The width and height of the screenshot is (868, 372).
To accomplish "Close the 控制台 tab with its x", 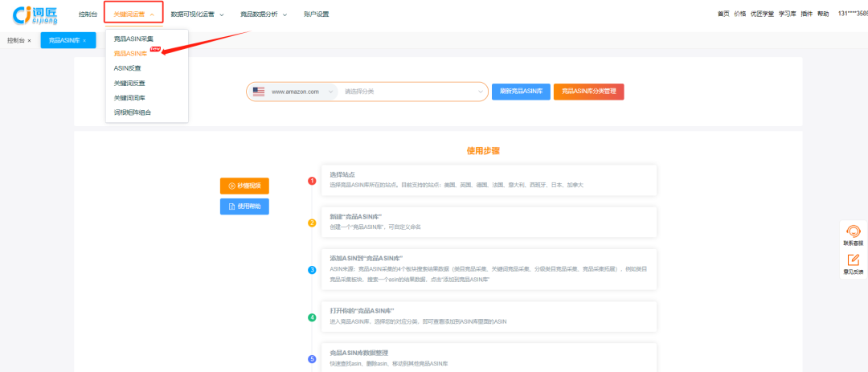I will pos(30,41).
